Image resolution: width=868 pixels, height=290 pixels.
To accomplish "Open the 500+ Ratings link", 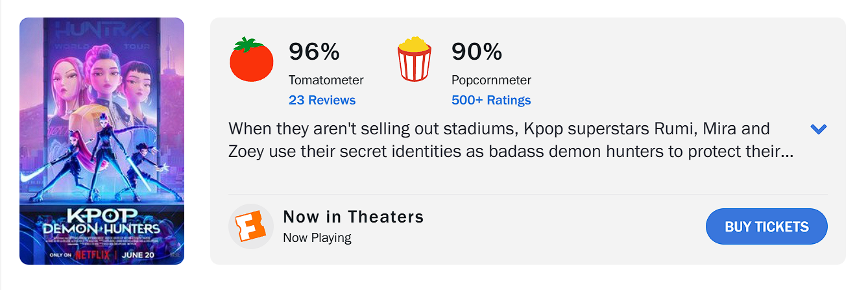I will tap(491, 100).
